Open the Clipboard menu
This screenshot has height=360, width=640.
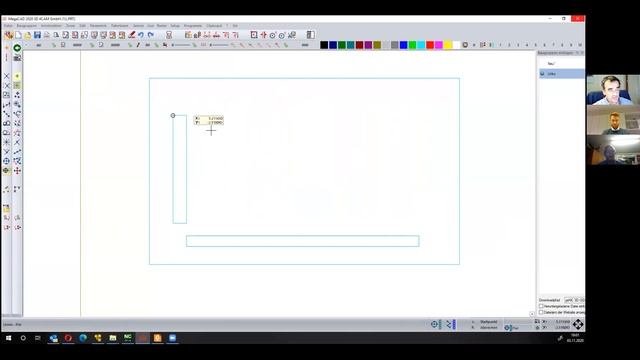(214, 26)
